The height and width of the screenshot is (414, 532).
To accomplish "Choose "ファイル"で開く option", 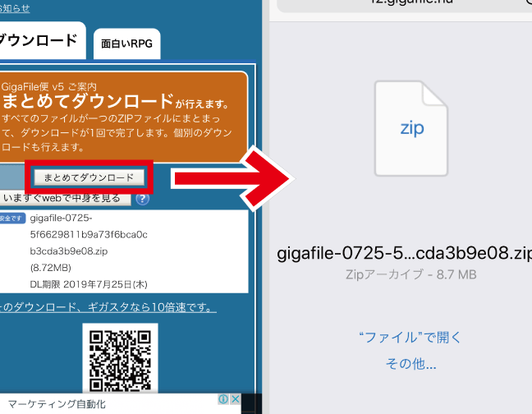I will pyautogui.click(x=410, y=338).
